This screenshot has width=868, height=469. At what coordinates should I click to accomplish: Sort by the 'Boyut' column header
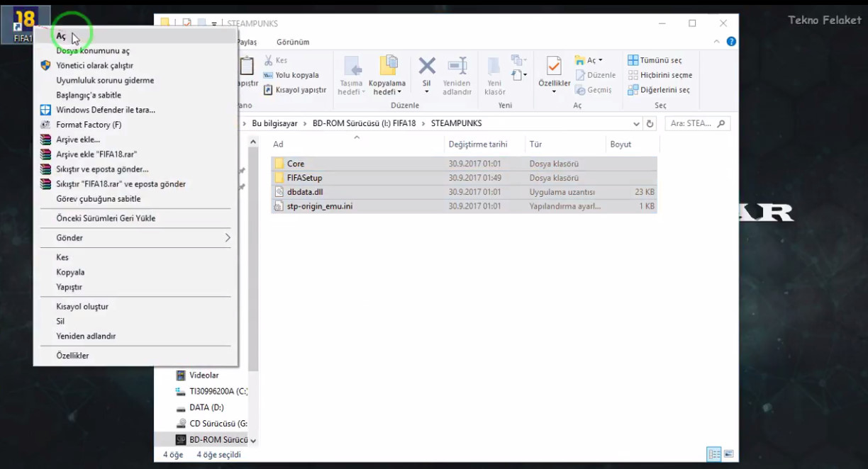coord(631,145)
